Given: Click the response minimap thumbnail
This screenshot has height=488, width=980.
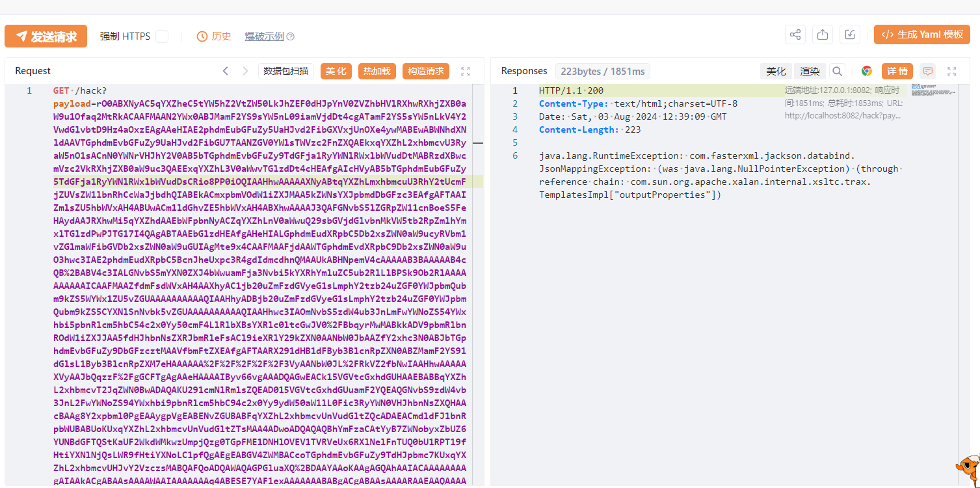Looking at the screenshot, I should (934, 90).
